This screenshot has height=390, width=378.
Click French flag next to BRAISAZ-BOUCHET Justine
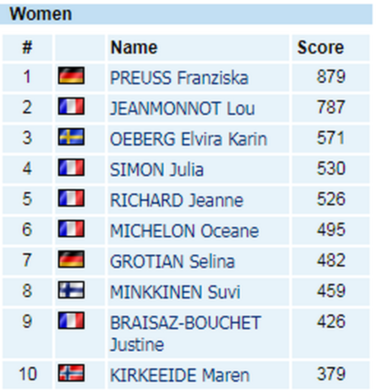point(71,320)
